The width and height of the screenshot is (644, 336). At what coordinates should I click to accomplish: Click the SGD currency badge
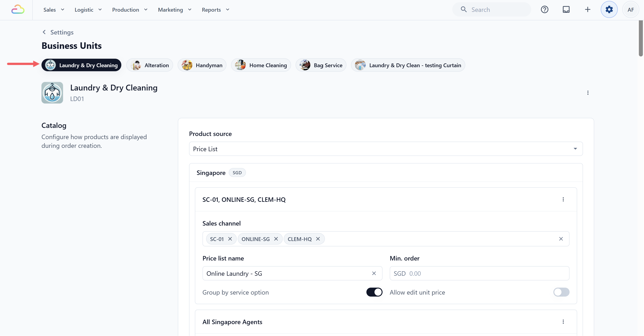coord(237,173)
